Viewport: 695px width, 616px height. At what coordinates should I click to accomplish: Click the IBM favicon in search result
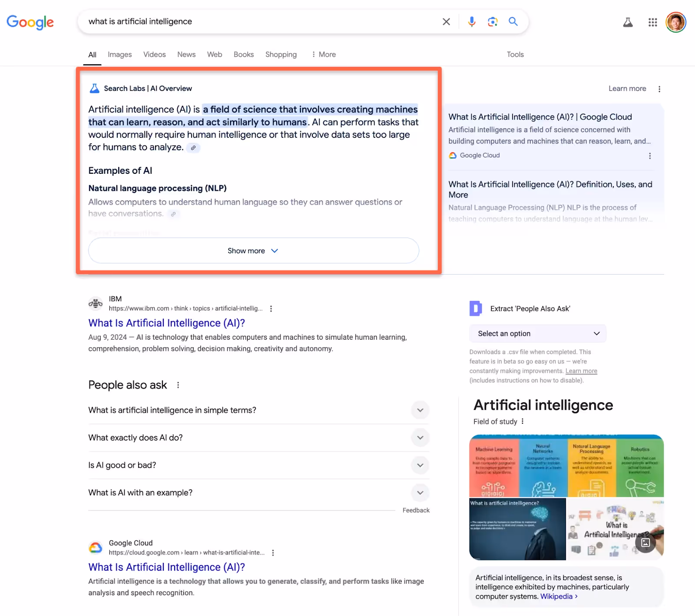pyautogui.click(x=96, y=304)
